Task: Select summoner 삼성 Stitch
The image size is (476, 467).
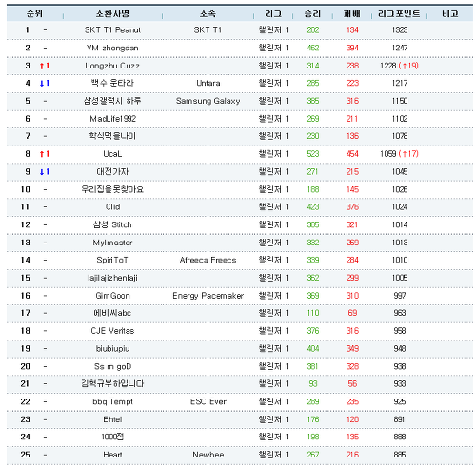Action: pos(112,224)
